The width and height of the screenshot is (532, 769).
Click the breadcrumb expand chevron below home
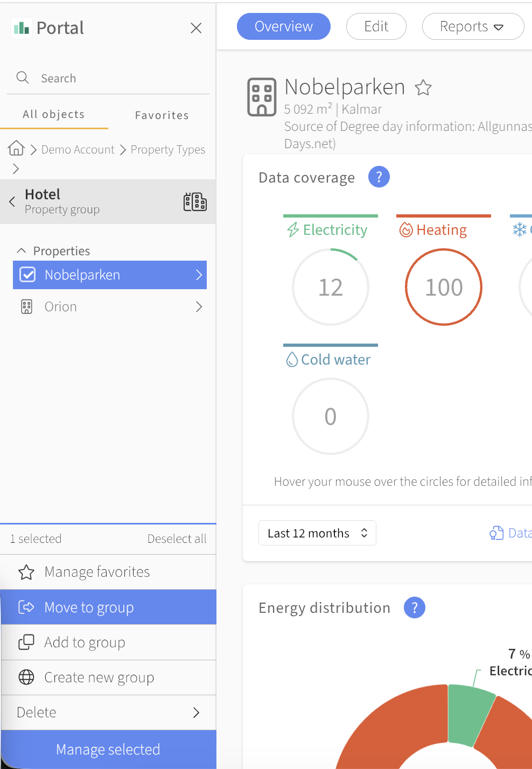pyautogui.click(x=16, y=169)
